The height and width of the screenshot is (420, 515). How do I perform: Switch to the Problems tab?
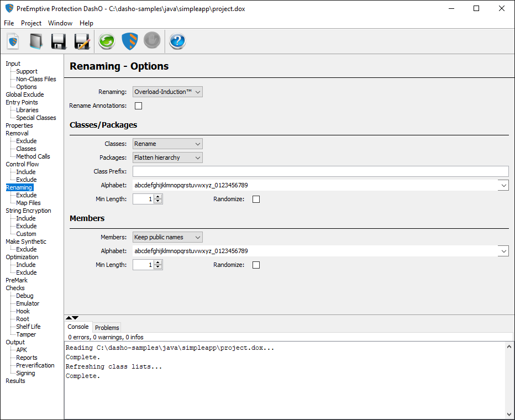click(x=107, y=327)
